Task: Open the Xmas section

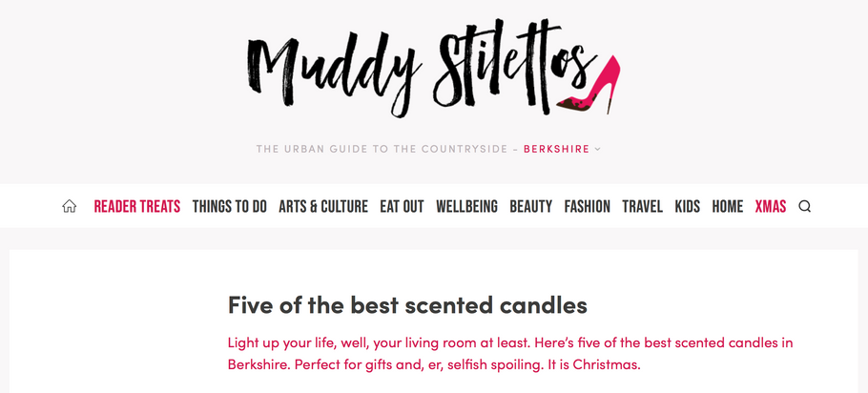Action: (770, 206)
